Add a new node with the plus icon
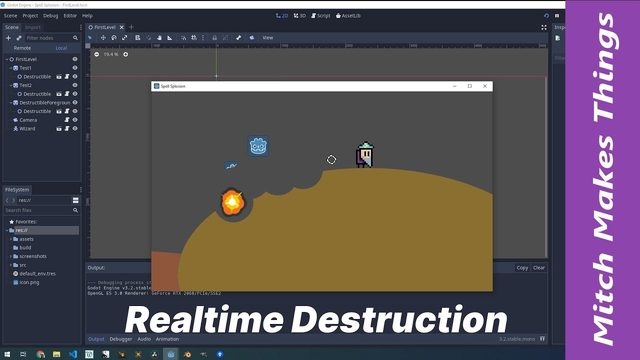Image resolution: width=640 pixels, height=360 pixels. click(x=8, y=38)
